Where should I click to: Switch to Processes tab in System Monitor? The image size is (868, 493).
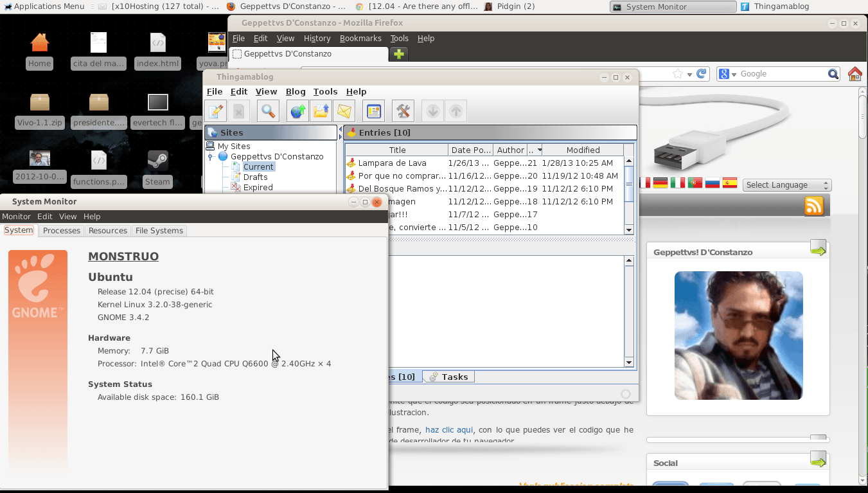point(62,231)
